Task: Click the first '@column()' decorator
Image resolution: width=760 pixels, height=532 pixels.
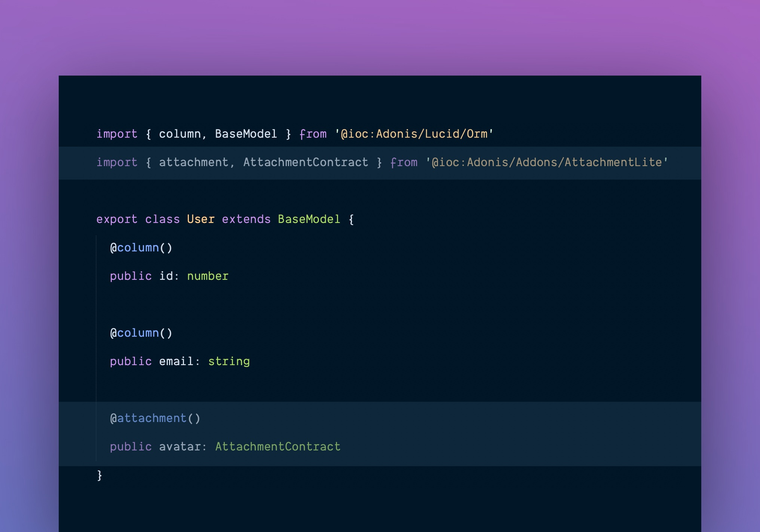Action: pyautogui.click(x=141, y=248)
